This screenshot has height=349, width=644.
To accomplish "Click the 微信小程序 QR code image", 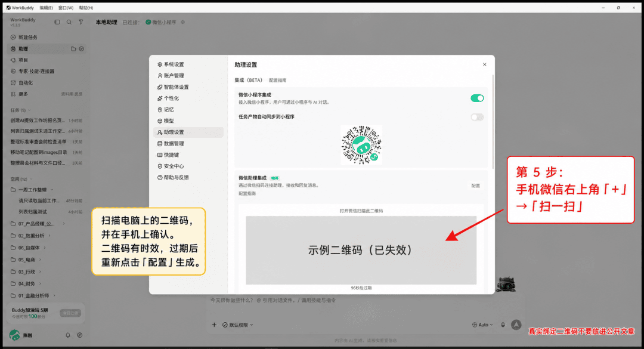I will [361, 145].
